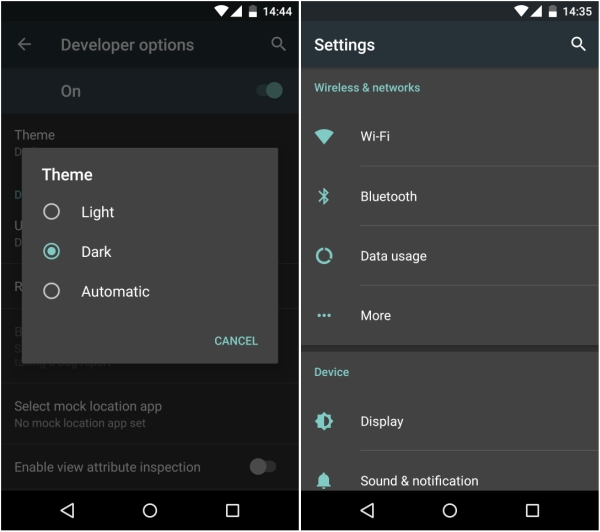Tap the three-dot More icon

(x=324, y=316)
